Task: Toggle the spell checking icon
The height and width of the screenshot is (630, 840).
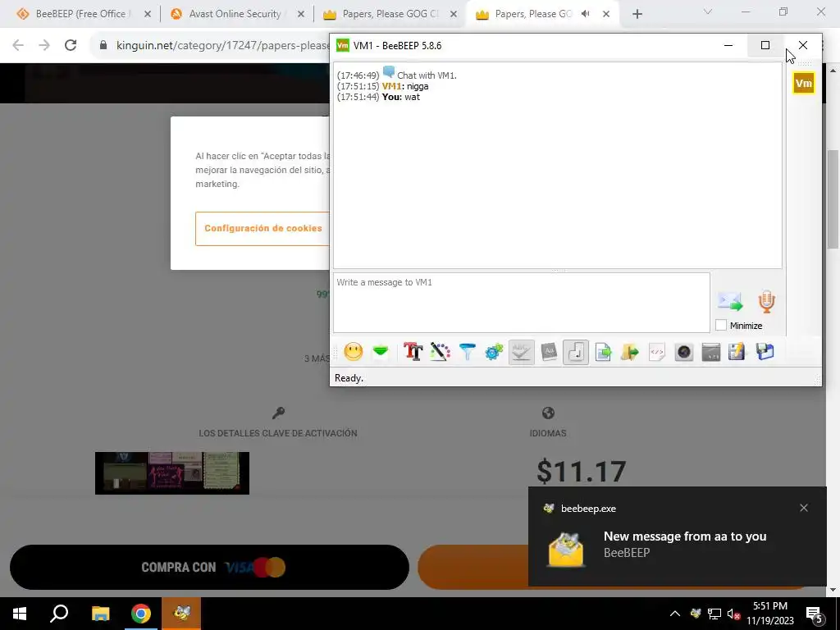Action: click(x=521, y=352)
